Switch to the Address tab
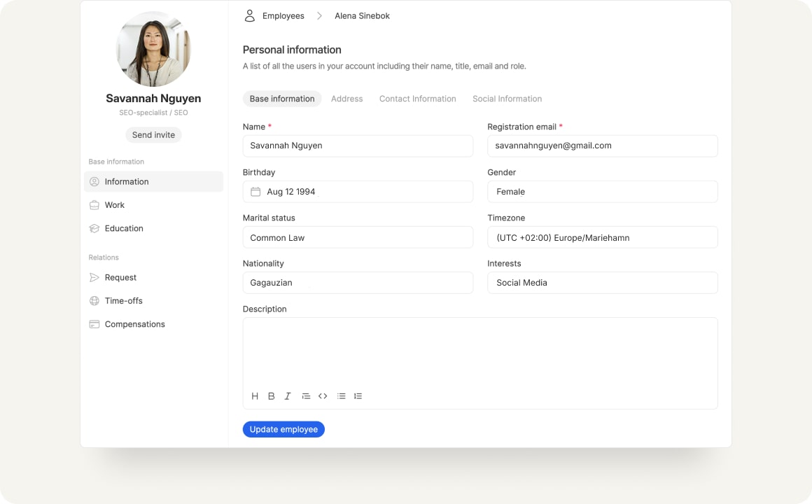This screenshot has width=812, height=504. pyautogui.click(x=346, y=99)
